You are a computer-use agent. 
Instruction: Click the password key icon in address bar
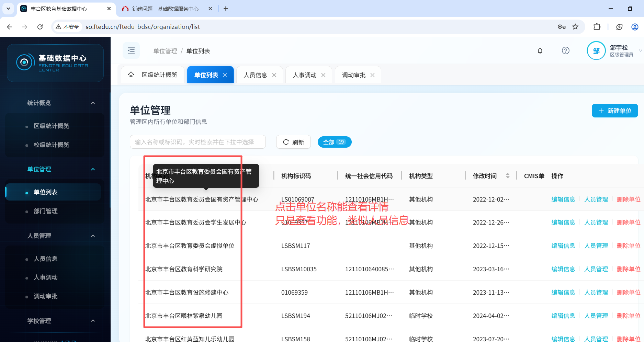562,27
